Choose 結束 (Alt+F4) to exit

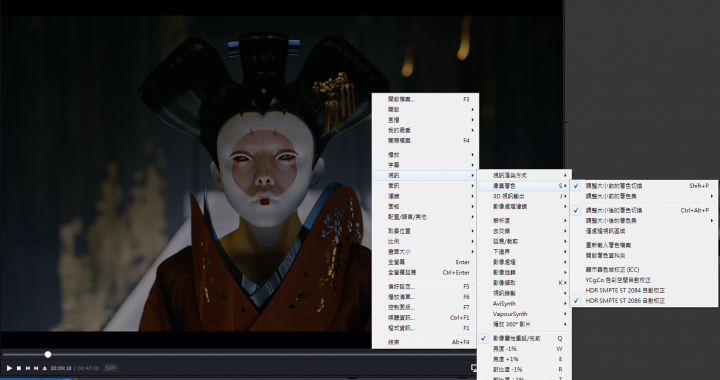[x=425, y=342]
